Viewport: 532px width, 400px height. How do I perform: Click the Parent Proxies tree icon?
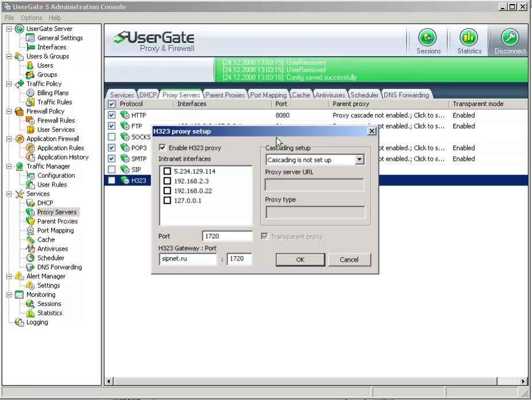point(30,222)
